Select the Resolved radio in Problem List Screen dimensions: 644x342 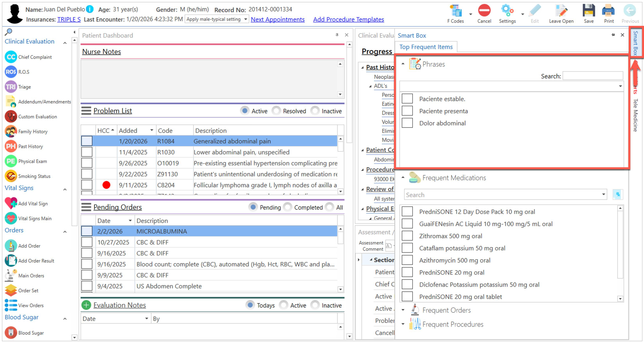point(276,111)
